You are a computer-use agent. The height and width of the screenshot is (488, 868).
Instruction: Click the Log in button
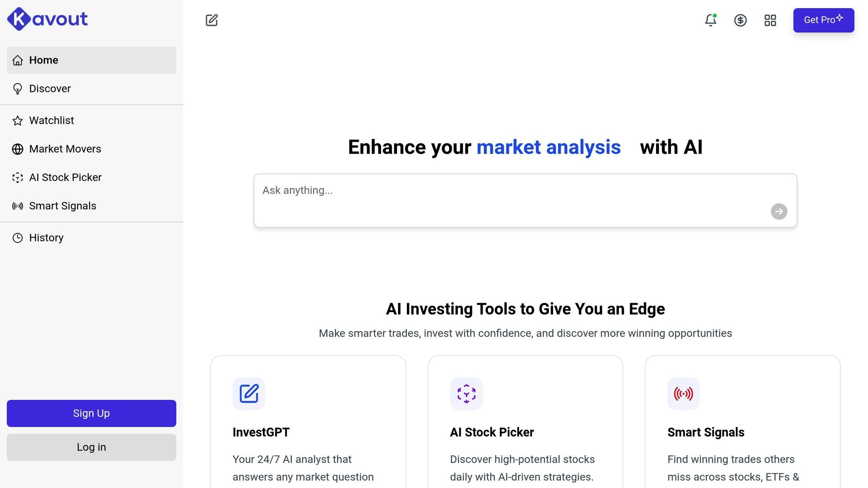(92, 447)
